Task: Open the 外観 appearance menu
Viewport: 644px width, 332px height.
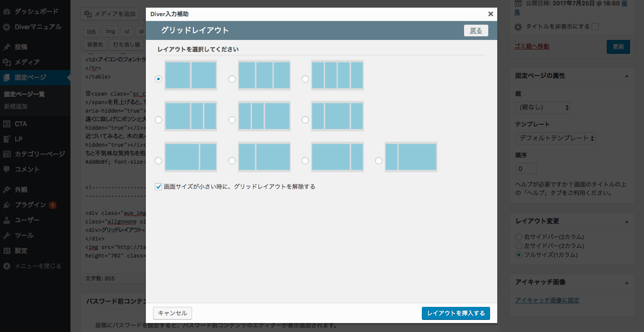Action: 21,189
